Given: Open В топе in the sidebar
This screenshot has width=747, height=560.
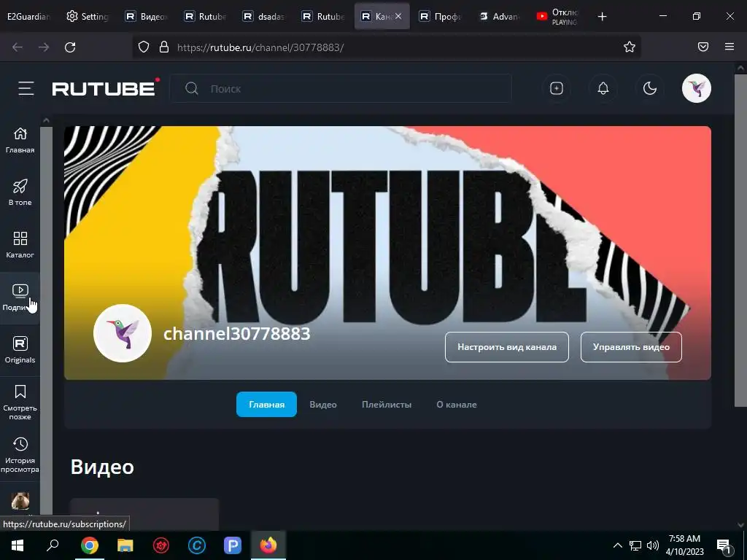Looking at the screenshot, I should click(20, 192).
